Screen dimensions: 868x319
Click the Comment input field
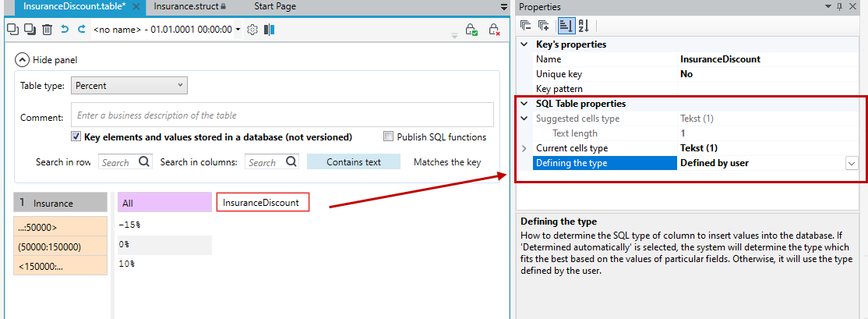tap(282, 115)
